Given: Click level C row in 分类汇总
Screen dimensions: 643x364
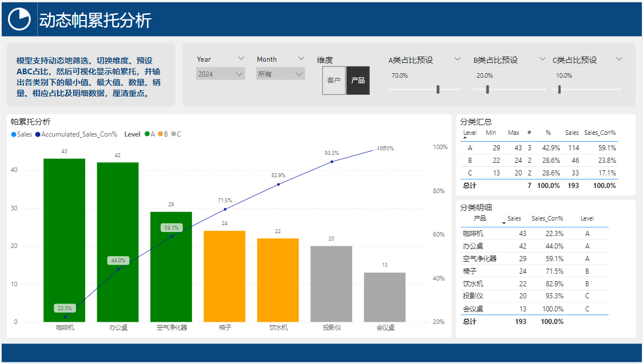Looking at the screenshot, I should tap(539, 173).
